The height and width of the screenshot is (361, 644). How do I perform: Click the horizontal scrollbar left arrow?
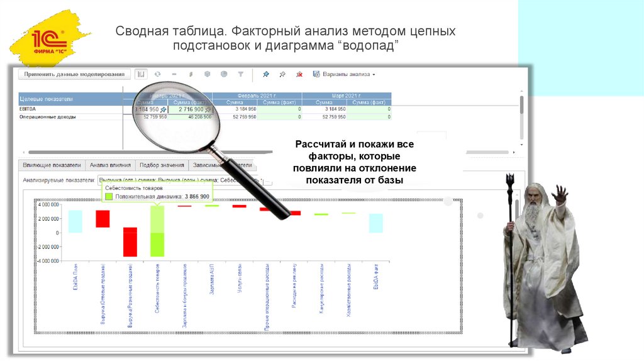tap(24, 152)
